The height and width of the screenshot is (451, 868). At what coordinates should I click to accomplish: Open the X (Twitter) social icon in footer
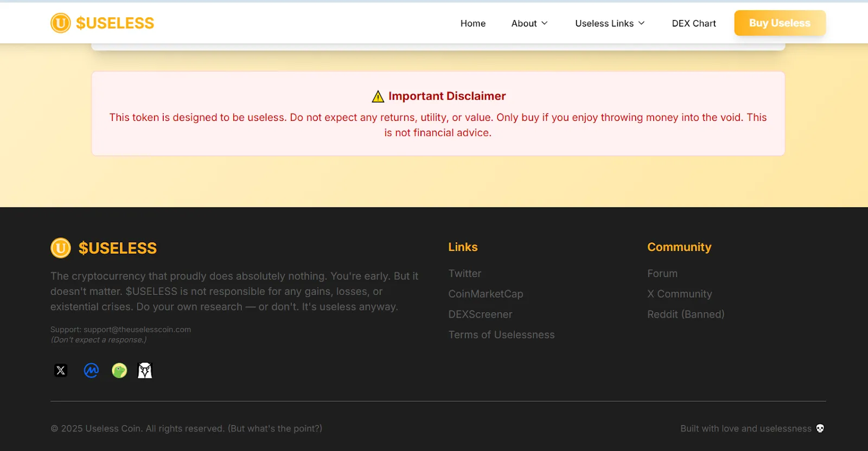click(x=61, y=370)
